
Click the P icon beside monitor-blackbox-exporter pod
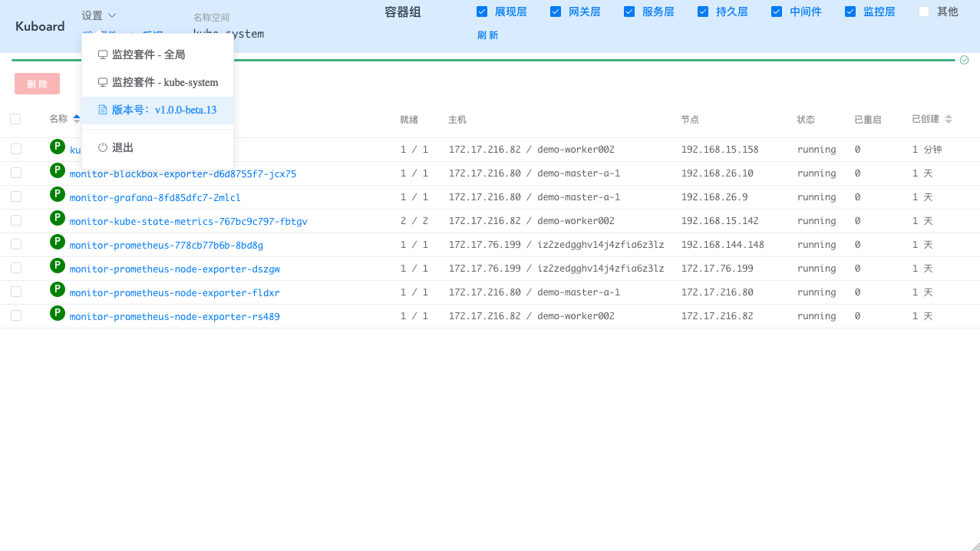click(58, 170)
